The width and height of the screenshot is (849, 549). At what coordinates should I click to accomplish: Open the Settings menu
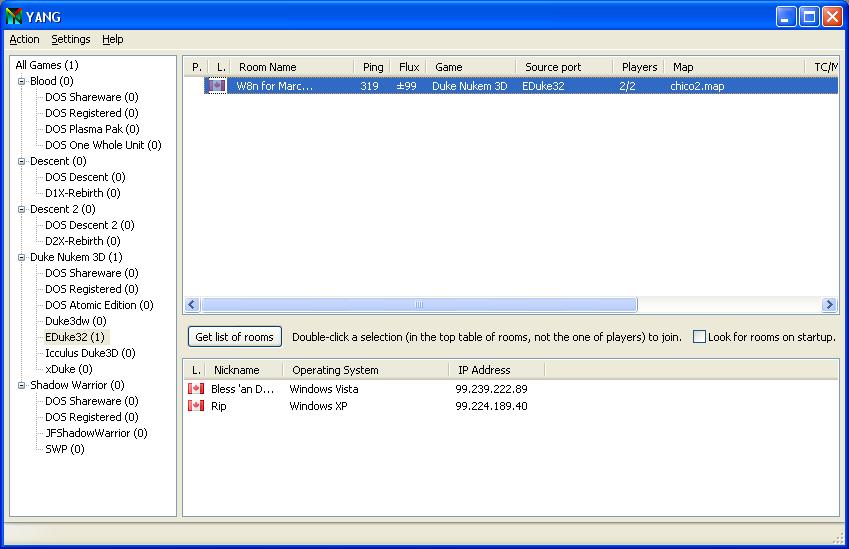(x=70, y=39)
